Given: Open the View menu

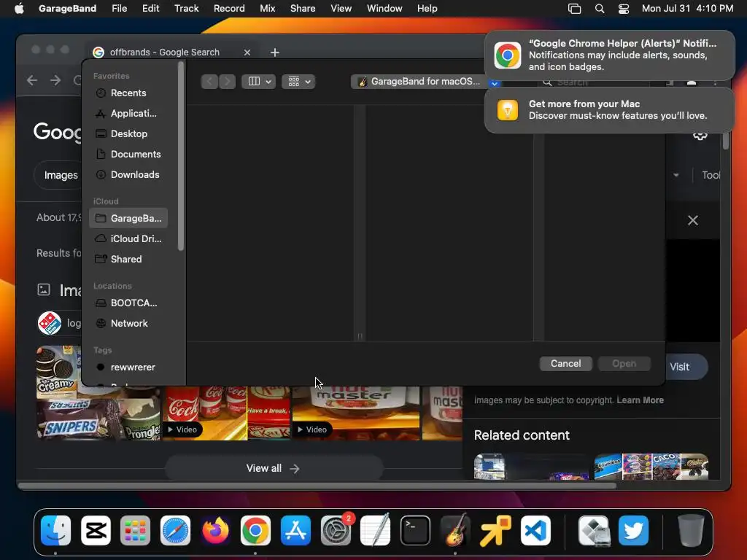Looking at the screenshot, I should (341, 8).
